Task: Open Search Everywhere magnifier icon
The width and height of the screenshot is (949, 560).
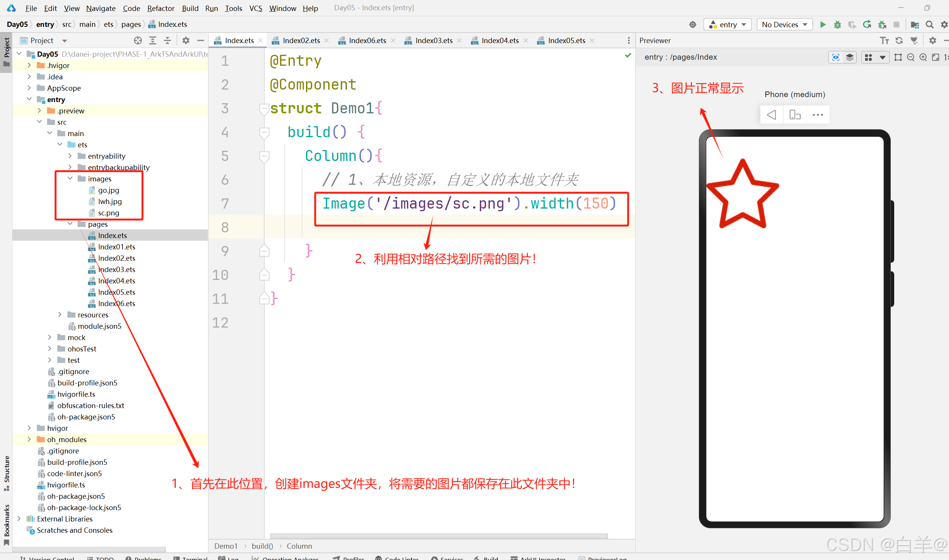Action: [x=930, y=25]
